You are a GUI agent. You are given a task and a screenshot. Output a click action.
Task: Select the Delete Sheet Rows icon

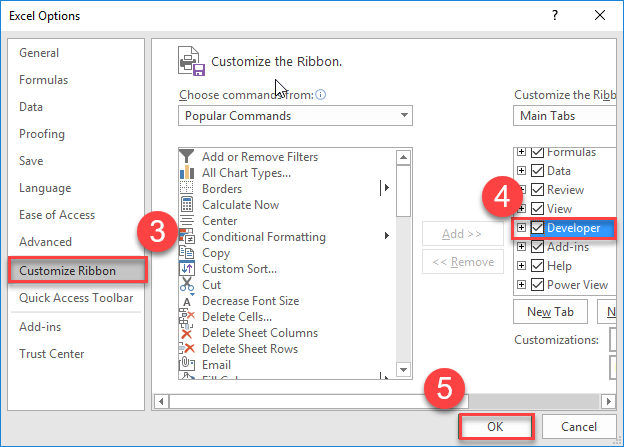point(186,349)
